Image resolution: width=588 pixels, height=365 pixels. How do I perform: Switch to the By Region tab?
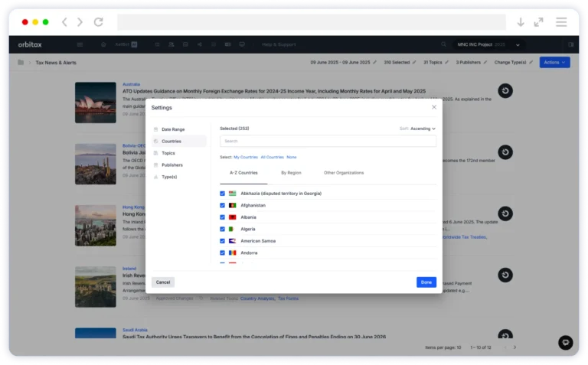coord(291,173)
